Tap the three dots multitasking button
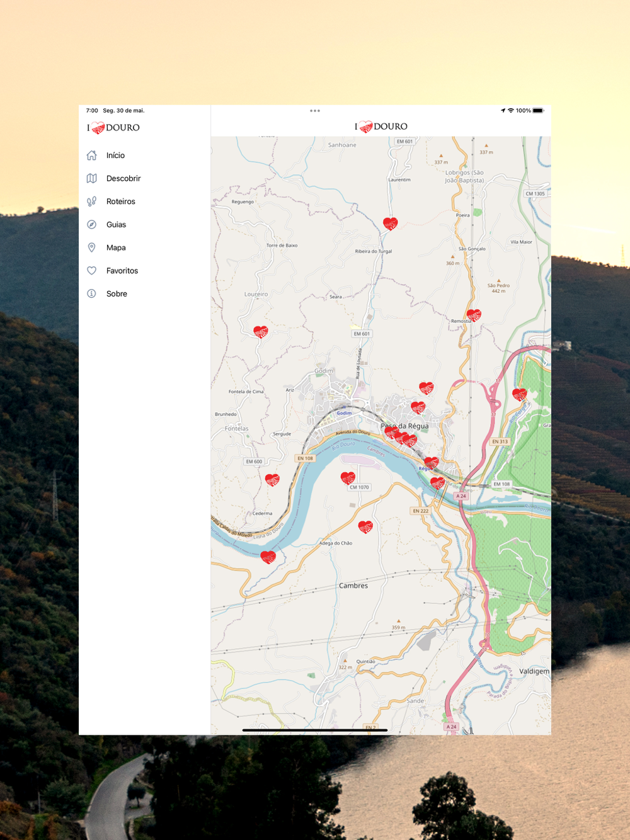 315,111
